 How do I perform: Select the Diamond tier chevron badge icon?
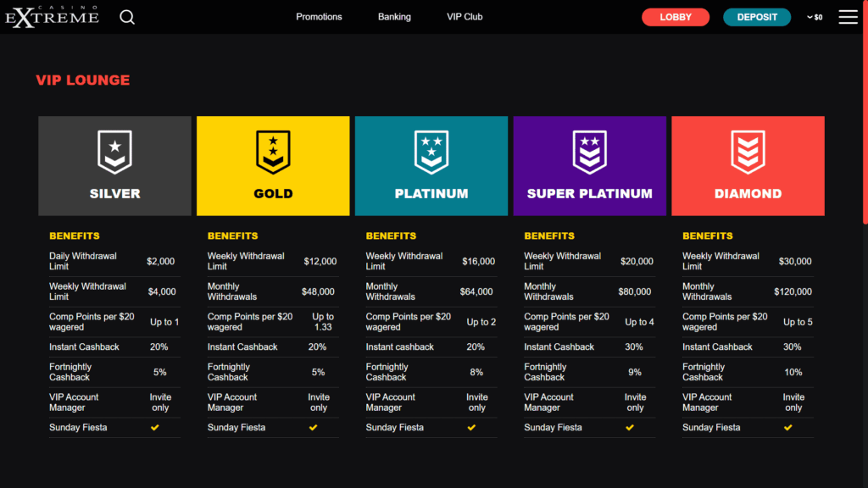coord(748,152)
